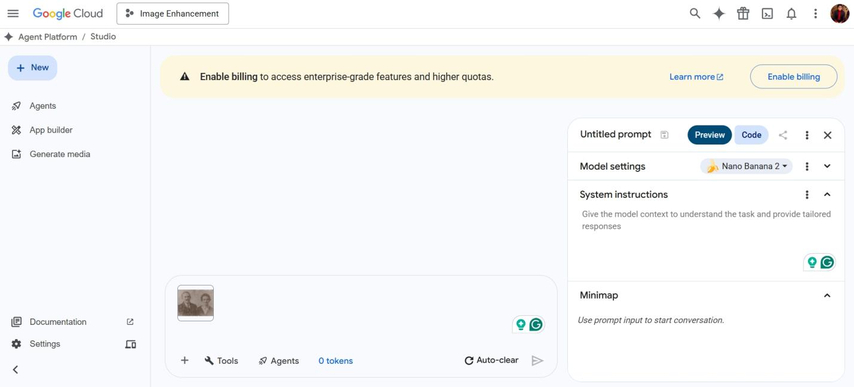The height and width of the screenshot is (387, 854).
Task: Click the save prompt icon
Action: (664, 135)
